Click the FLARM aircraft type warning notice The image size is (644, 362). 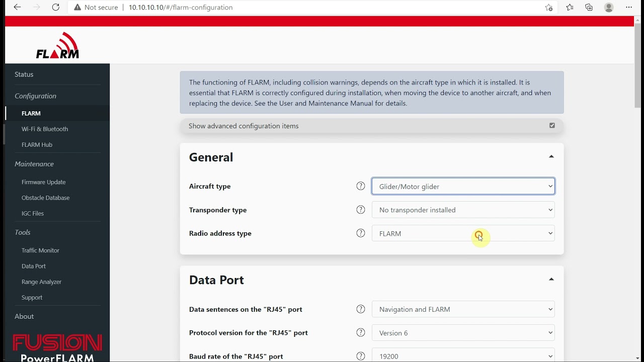click(372, 93)
